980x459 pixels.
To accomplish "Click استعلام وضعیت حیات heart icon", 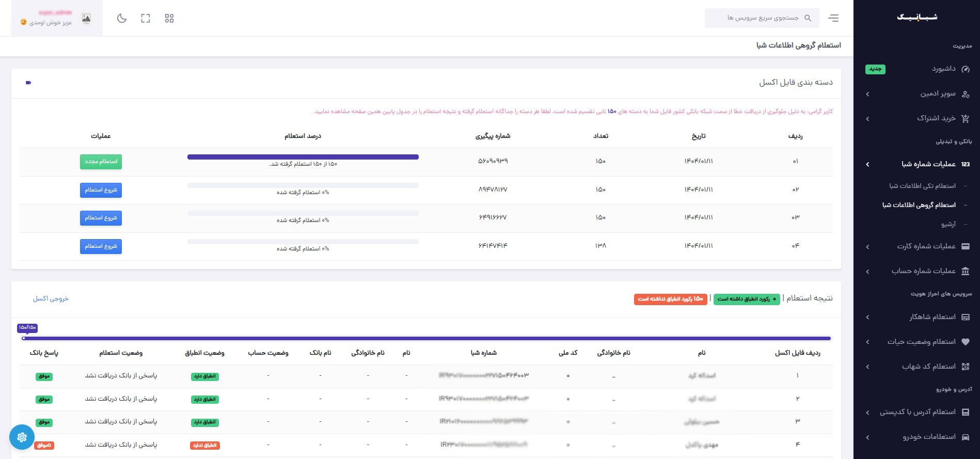I will [966, 342].
